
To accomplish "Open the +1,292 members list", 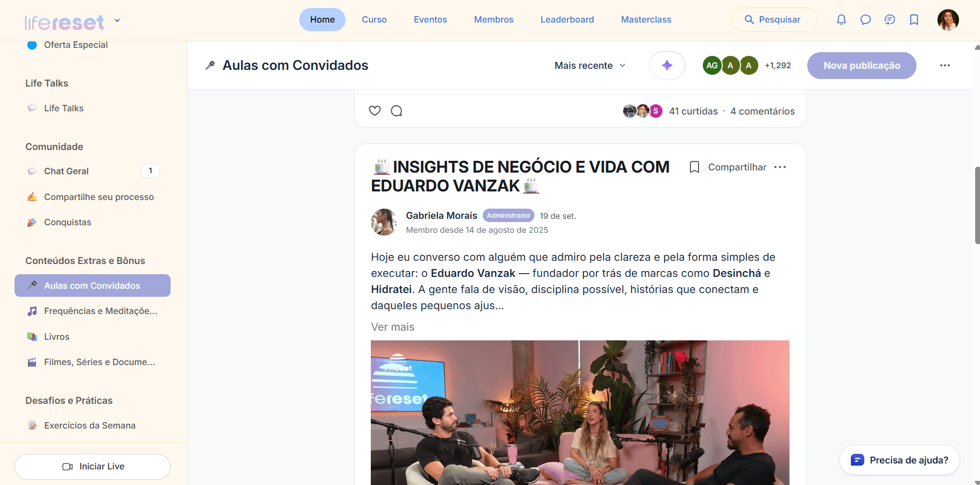I will (778, 66).
